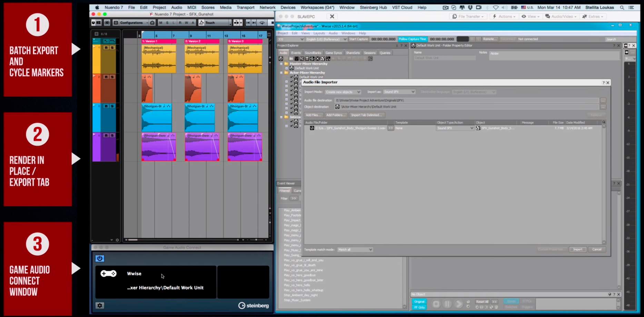Open the Nuendo Transport menu
This screenshot has height=317, width=644.
[245, 7]
